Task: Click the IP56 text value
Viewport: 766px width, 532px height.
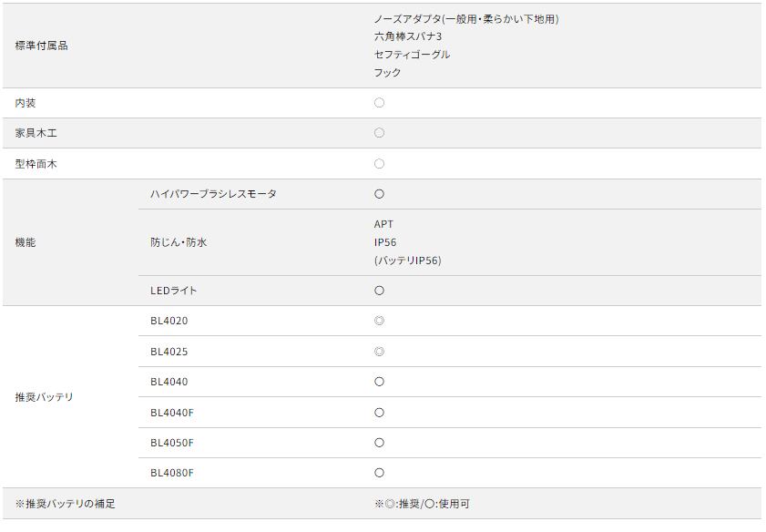Action: pos(385,242)
